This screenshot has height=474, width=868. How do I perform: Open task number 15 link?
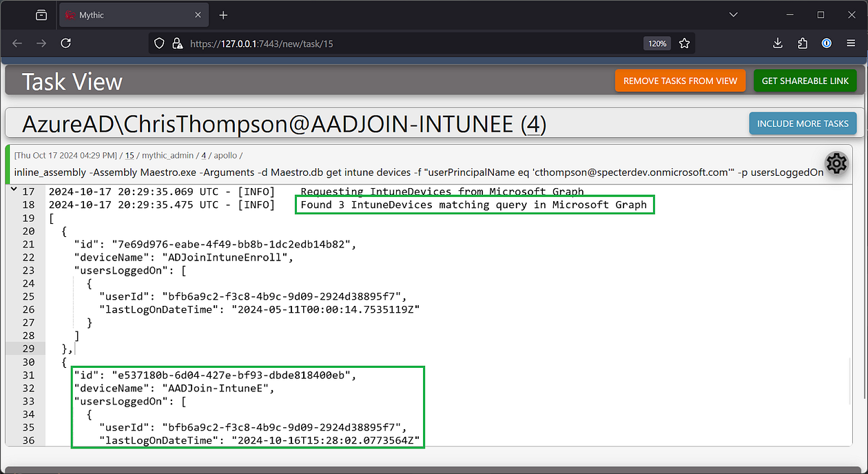tap(130, 156)
